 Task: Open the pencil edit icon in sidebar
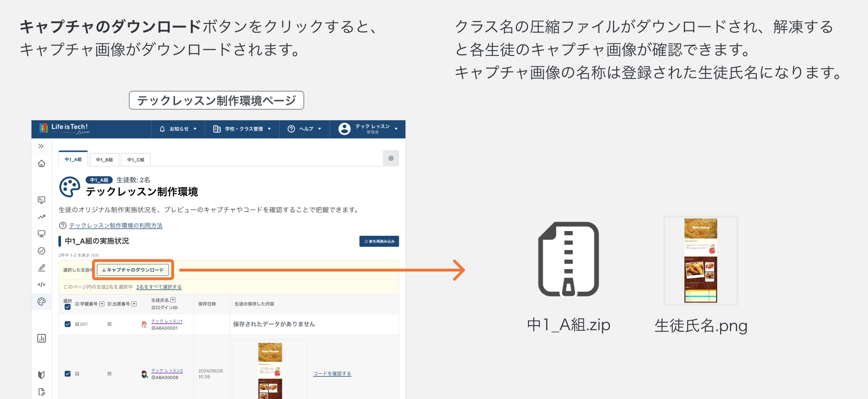click(41, 268)
